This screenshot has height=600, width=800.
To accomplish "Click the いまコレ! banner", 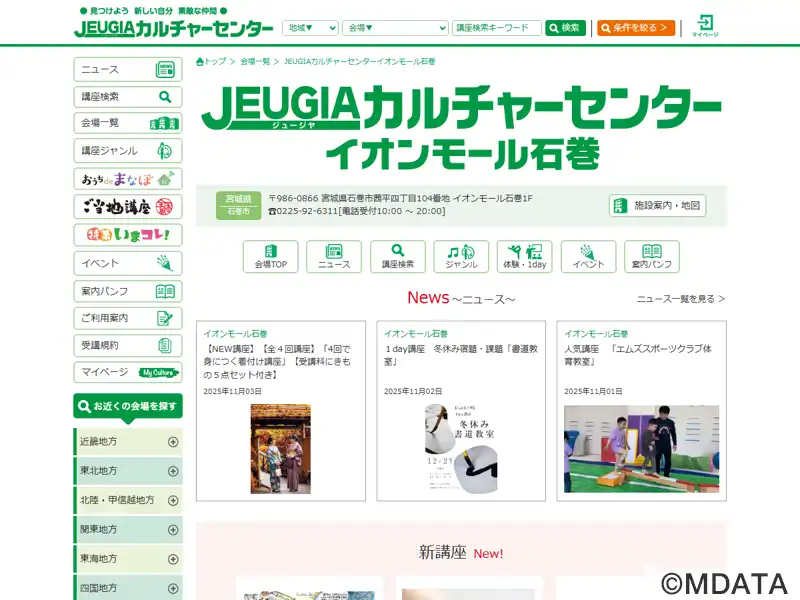I will 128,235.
